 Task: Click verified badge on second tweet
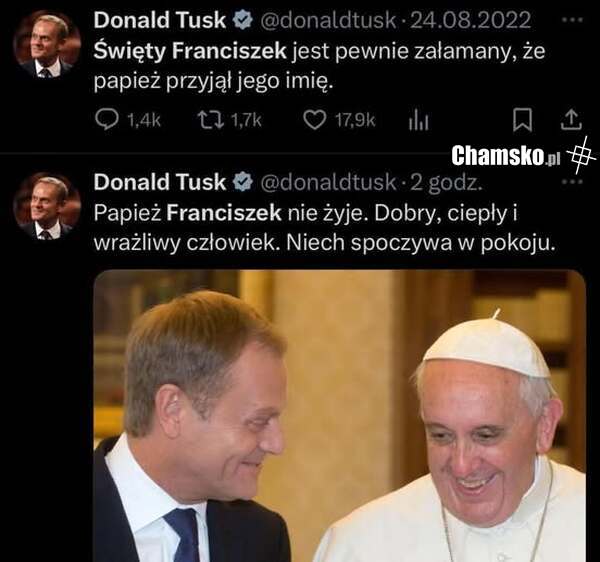tap(243, 182)
